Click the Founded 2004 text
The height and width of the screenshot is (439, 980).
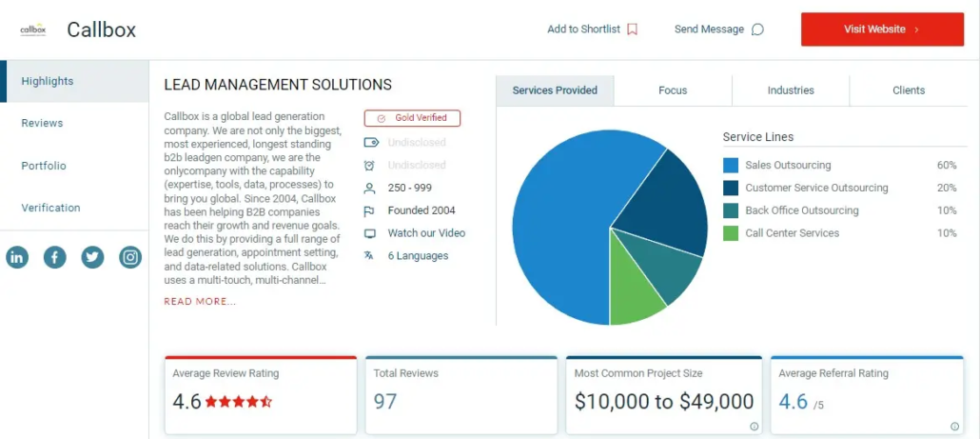(x=421, y=210)
